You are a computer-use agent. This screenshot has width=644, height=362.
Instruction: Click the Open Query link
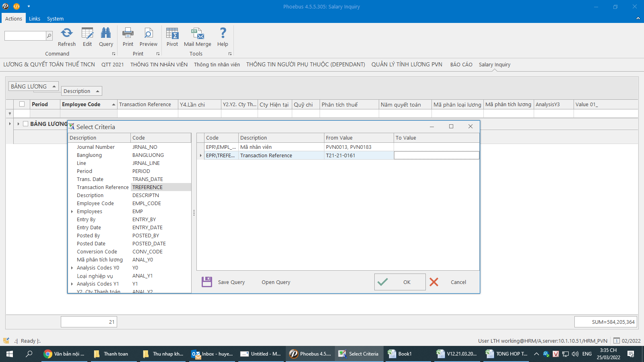pyautogui.click(x=276, y=282)
